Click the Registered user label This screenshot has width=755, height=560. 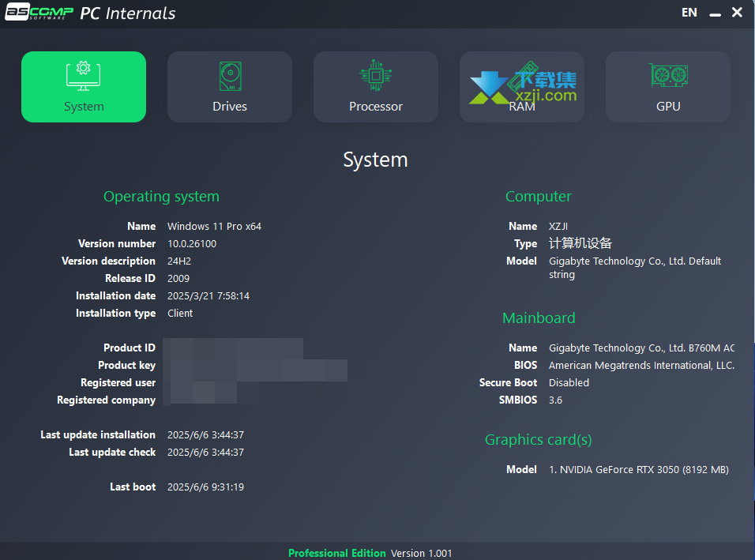[118, 382]
